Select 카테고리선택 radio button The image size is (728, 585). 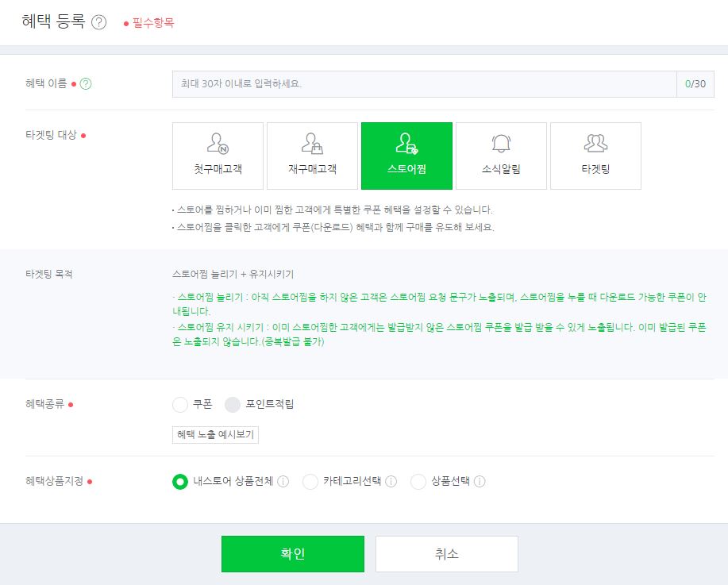pos(310,482)
